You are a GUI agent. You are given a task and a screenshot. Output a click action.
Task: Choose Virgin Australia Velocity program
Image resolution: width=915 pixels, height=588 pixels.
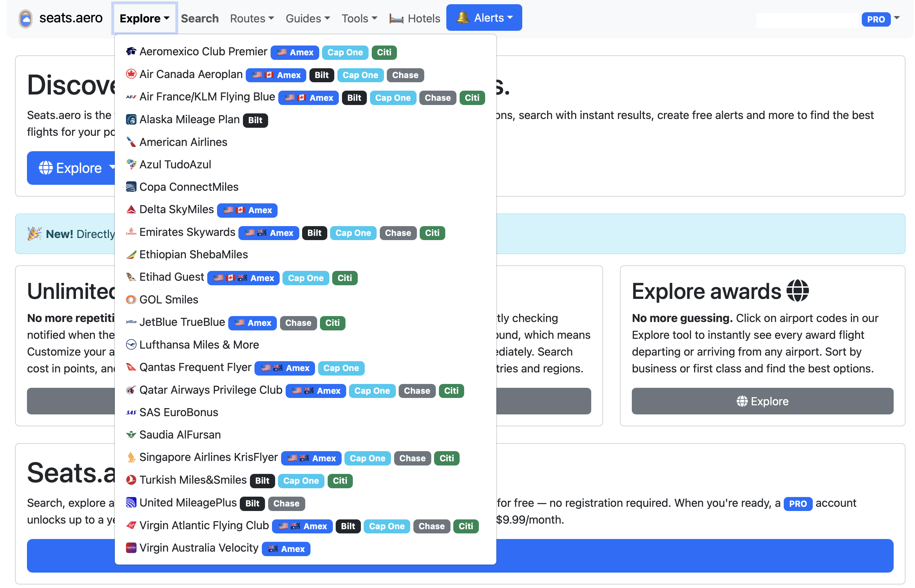click(198, 547)
